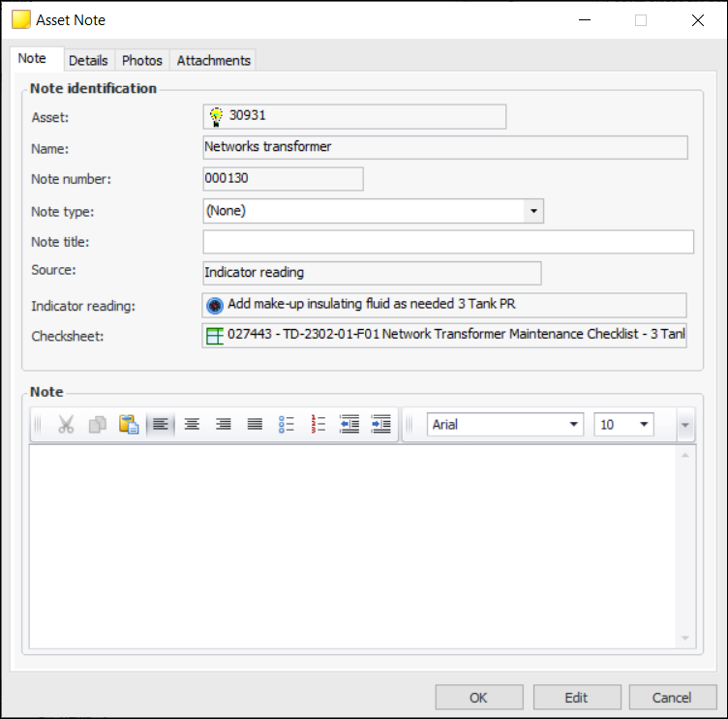Expand the toolbar options arrow
728x719 pixels.
(685, 425)
